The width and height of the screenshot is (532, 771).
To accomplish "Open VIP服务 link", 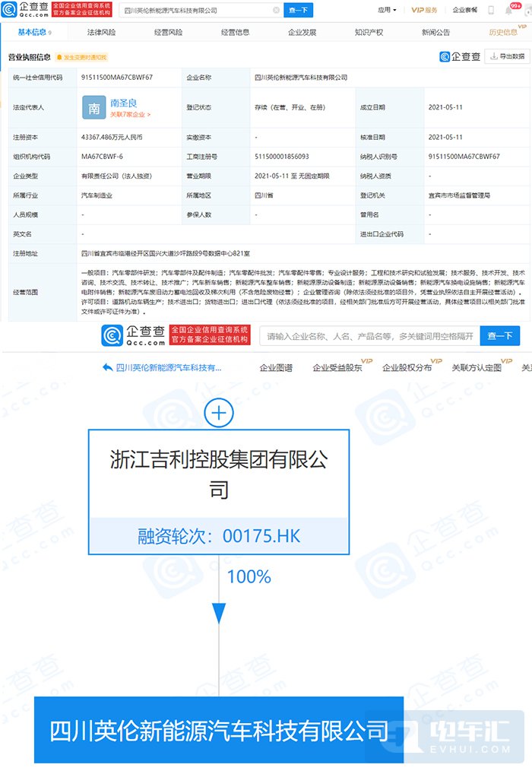I will click(424, 10).
